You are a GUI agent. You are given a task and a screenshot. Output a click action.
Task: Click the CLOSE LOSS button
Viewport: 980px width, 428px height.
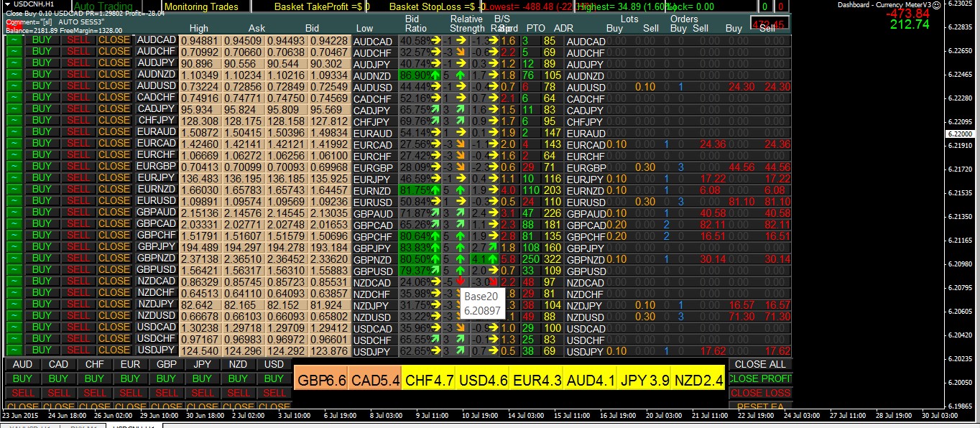[x=760, y=393]
